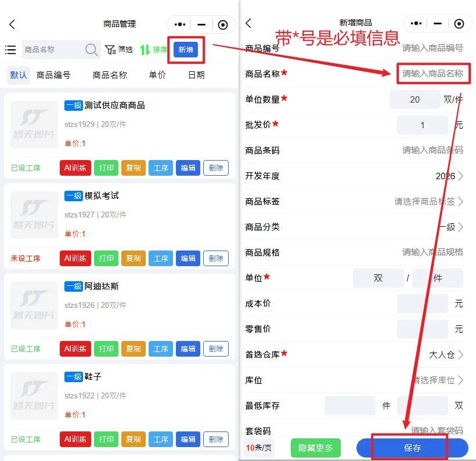
Task: Expand the 开发年度 year selector
Action: pyautogui.click(x=460, y=176)
